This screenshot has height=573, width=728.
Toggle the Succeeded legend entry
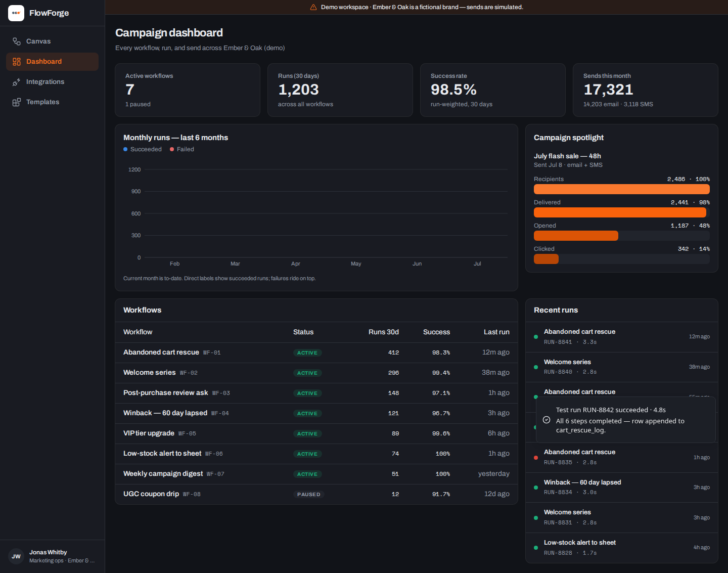143,149
